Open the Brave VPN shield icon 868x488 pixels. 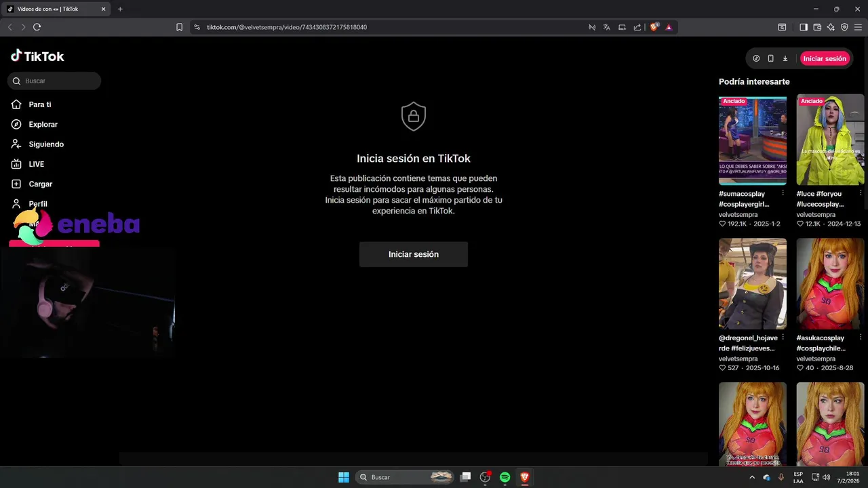(x=844, y=27)
